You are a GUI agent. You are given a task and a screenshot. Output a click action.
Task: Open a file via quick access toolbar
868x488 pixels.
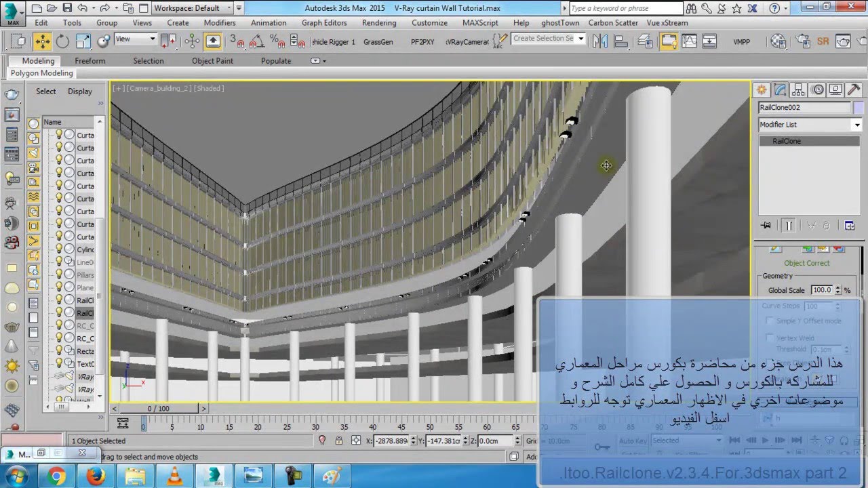point(52,8)
